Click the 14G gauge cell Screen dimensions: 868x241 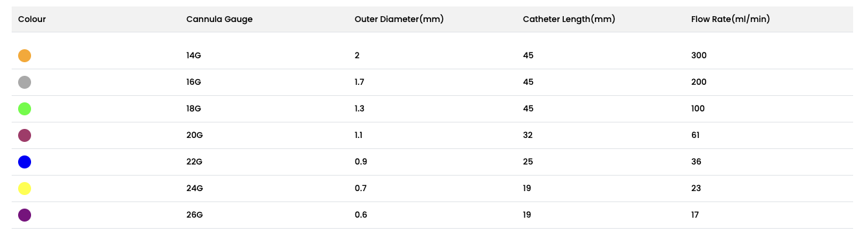point(194,56)
